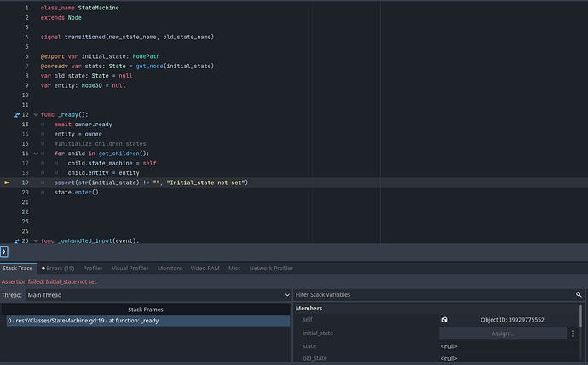
Task: Click the <null> value of state
Action: (x=449, y=346)
